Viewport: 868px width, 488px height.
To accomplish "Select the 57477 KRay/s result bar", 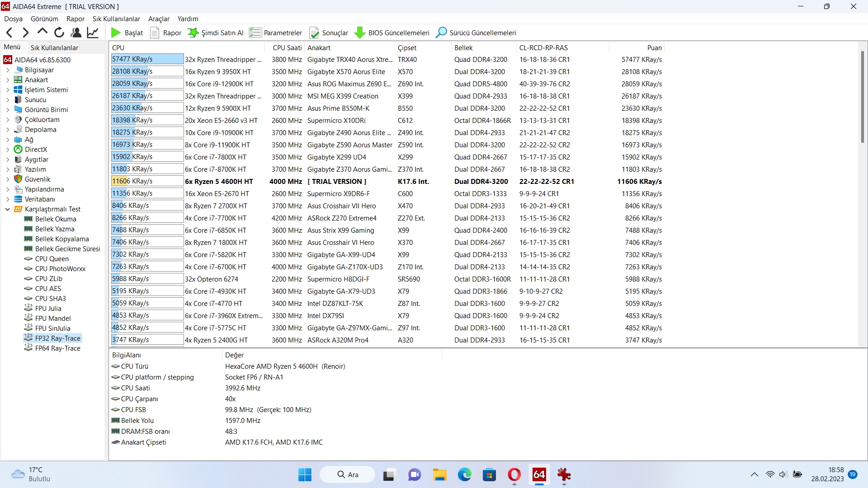I will pyautogui.click(x=147, y=59).
